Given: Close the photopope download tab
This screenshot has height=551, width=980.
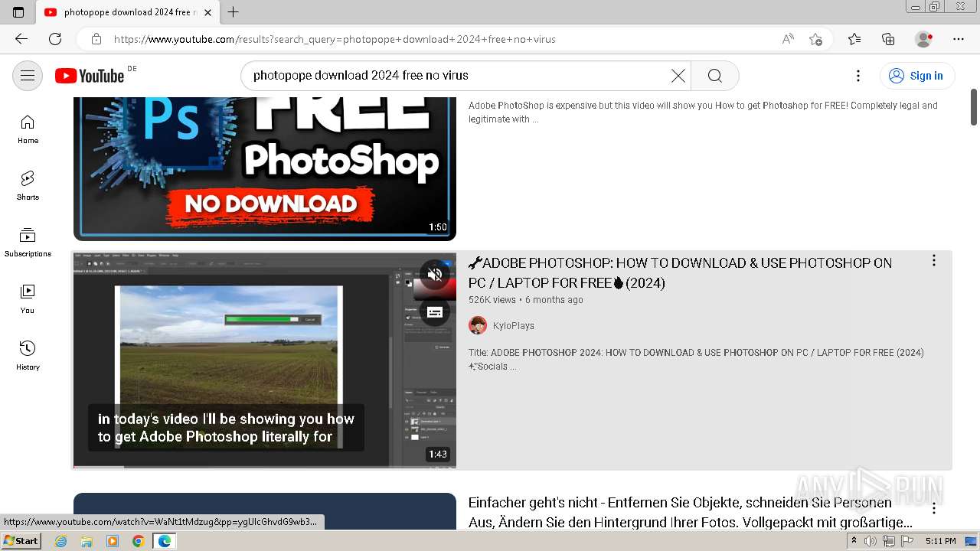Looking at the screenshot, I should point(207,12).
